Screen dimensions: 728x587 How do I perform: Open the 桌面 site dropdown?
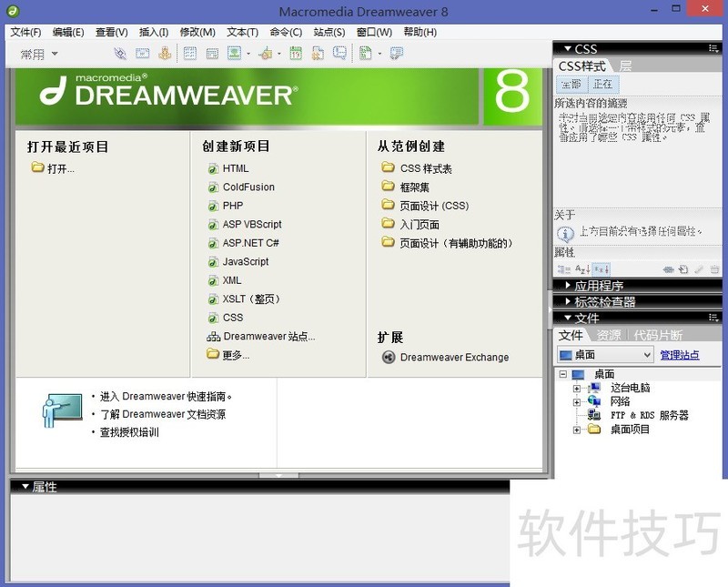pos(605,355)
